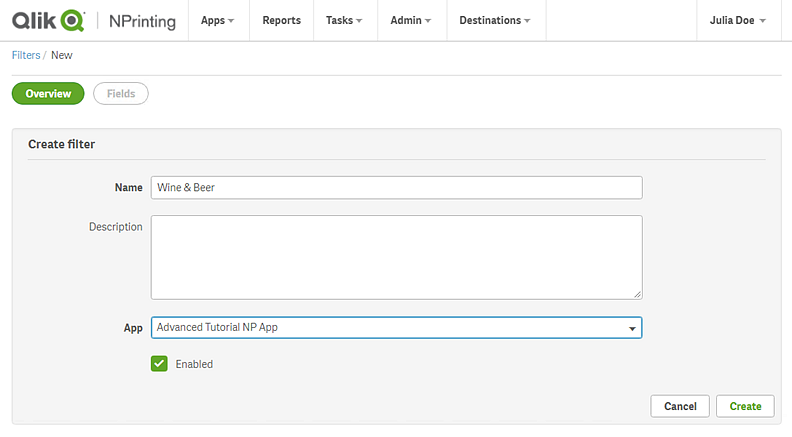This screenshot has height=437, width=792.
Task: Expand the Tasks menu
Action: click(x=344, y=20)
